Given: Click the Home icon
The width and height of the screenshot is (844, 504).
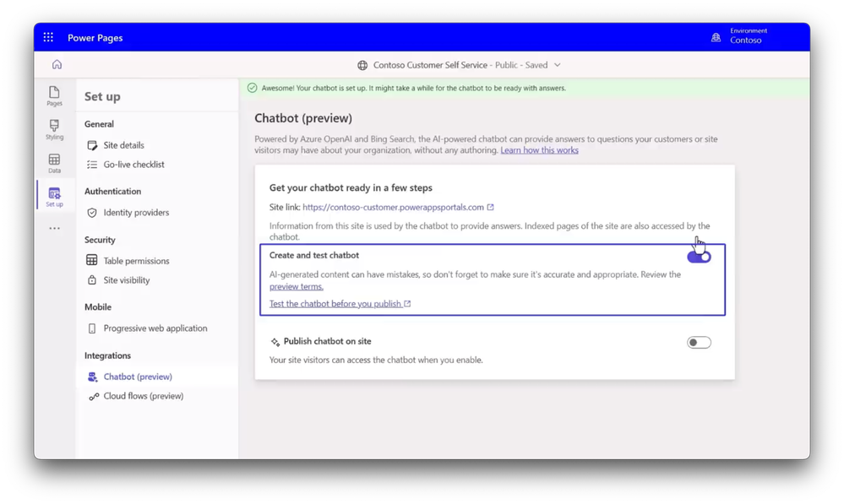Looking at the screenshot, I should [57, 64].
